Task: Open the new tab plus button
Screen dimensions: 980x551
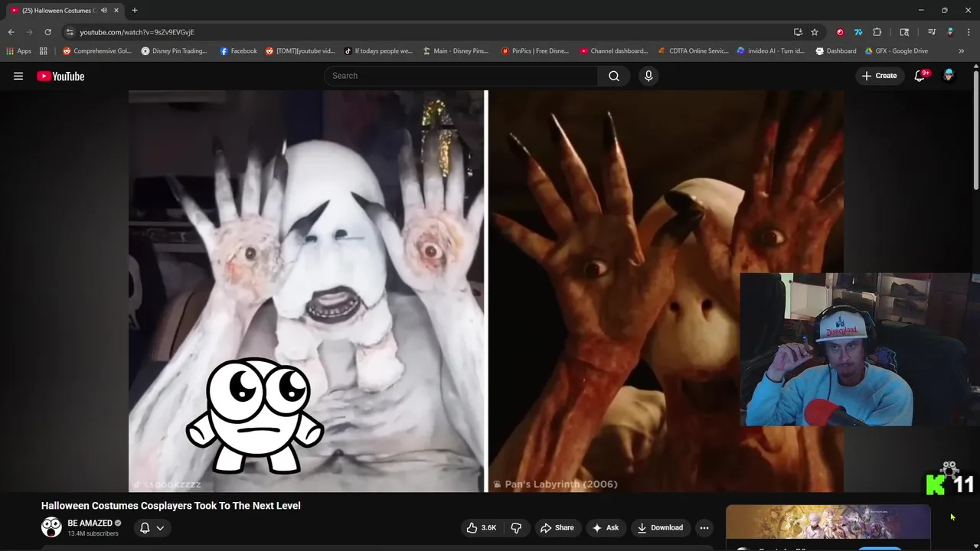Action: (x=135, y=10)
